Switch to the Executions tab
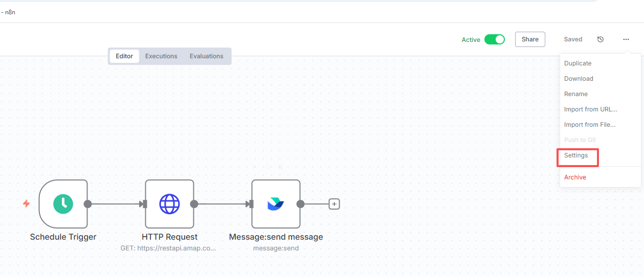 161,56
